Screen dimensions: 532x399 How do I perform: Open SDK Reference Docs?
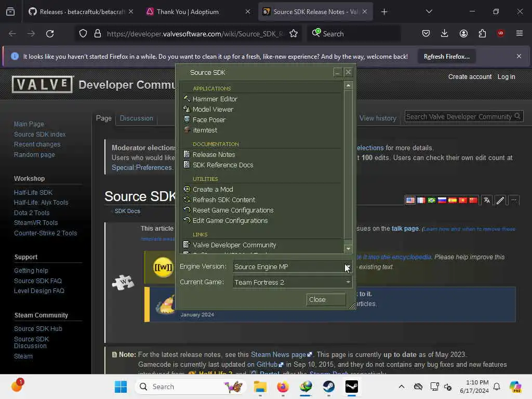coord(222,165)
